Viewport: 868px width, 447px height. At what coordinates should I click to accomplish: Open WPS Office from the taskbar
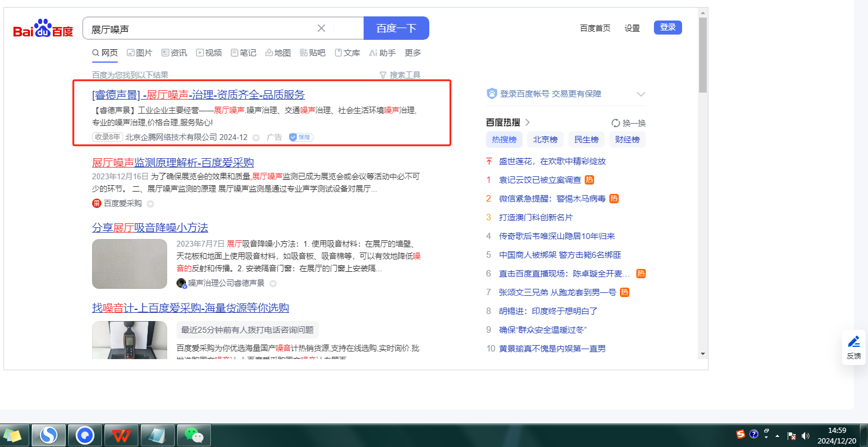tap(121, 435)
